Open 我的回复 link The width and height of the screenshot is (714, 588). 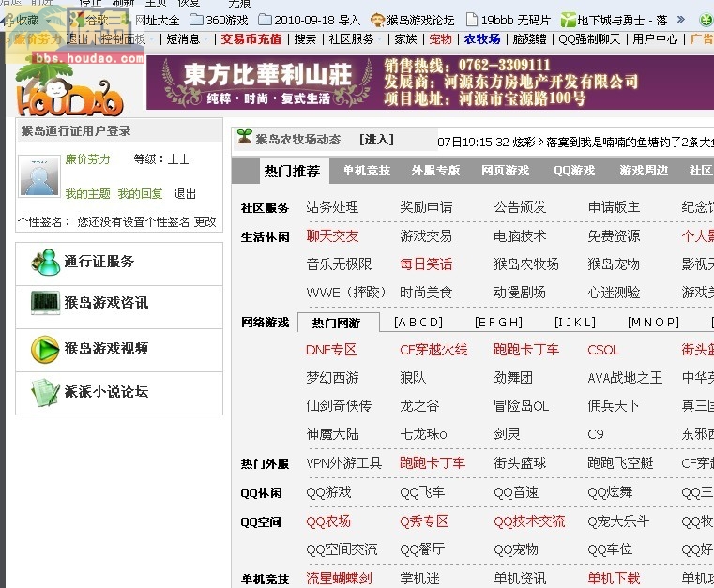(x=140, y=194)
